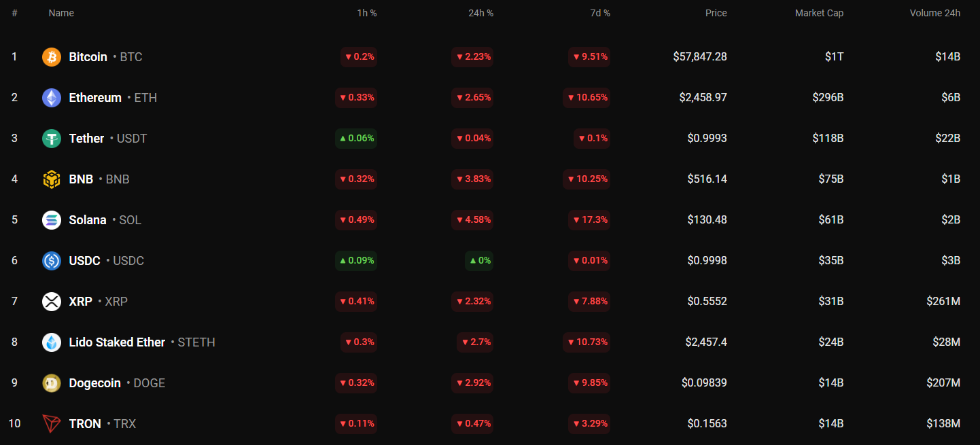980x445 pixels.
Task: Sort by the Market Cap column header
Action: point(819,13)
